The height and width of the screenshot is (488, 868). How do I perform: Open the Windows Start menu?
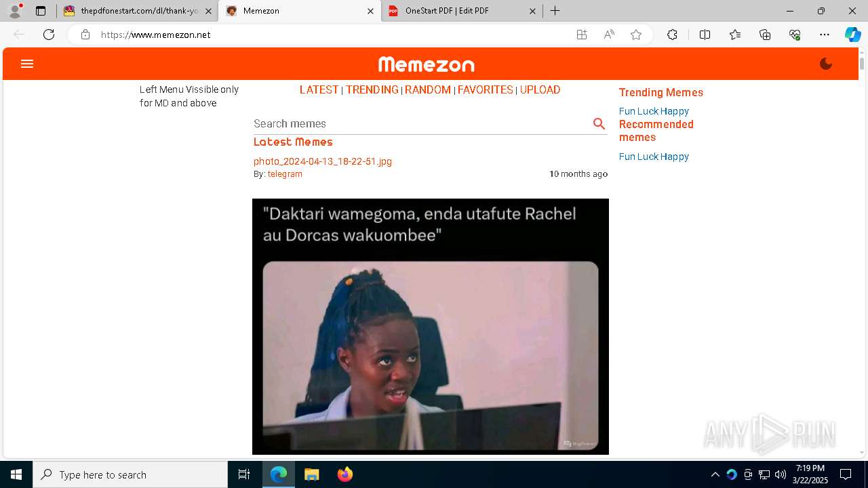(16, 474)
